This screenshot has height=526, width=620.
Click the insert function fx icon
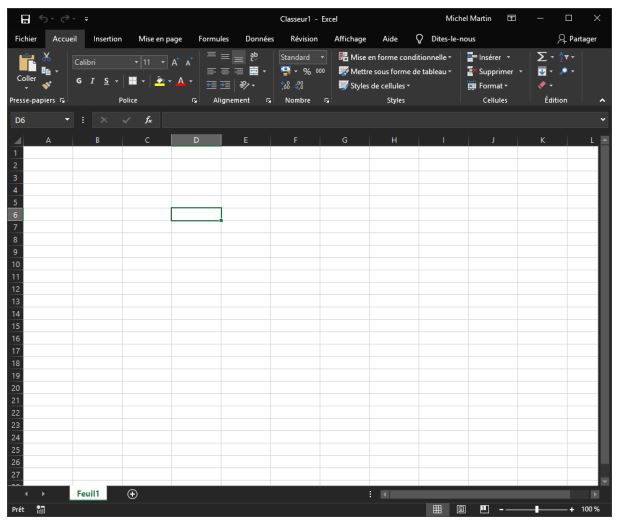tap(147, 120)
